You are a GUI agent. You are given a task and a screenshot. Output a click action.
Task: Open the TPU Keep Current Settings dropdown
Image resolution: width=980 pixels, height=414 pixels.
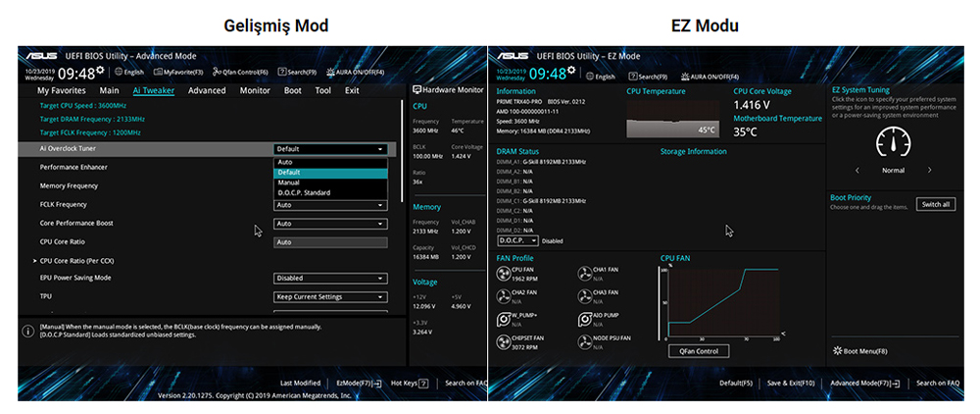coord(330,297)
